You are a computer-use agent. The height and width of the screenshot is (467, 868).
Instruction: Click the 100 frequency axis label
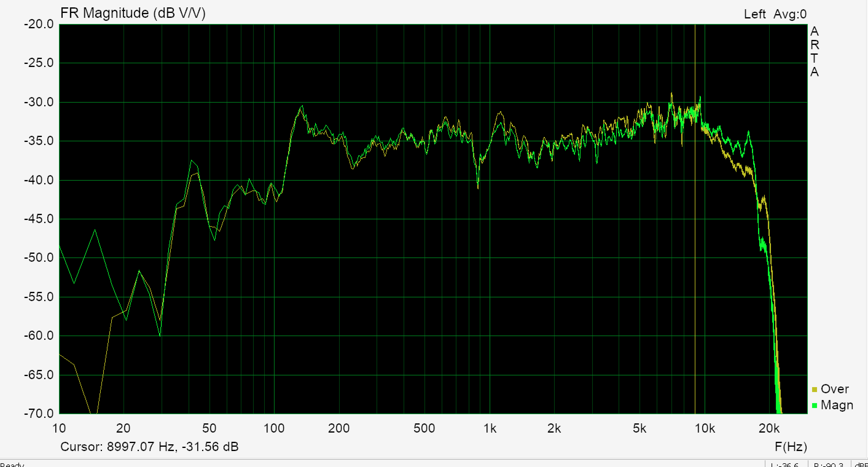click(x=274, y=429)
